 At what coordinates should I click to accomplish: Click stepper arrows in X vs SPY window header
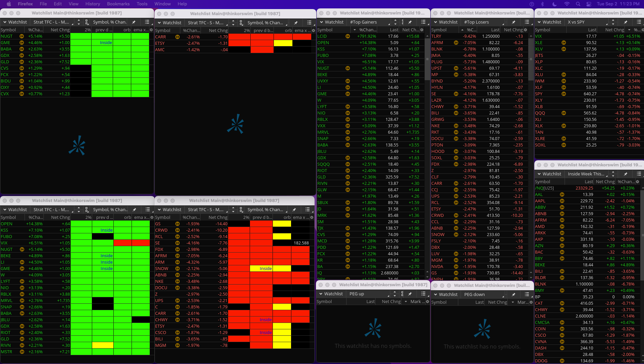[x=613, y=22]
